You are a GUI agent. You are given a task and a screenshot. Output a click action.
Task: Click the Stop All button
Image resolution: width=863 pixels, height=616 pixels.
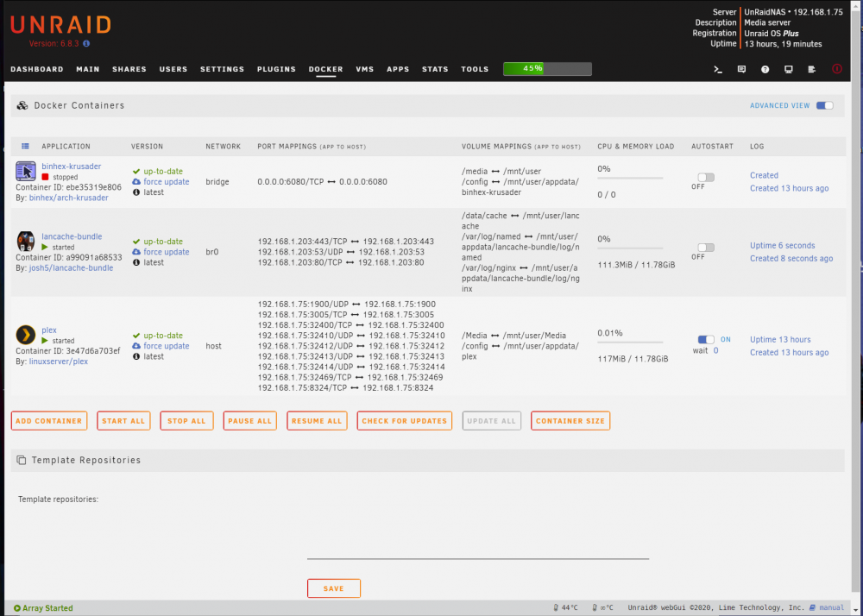point(186,421)
